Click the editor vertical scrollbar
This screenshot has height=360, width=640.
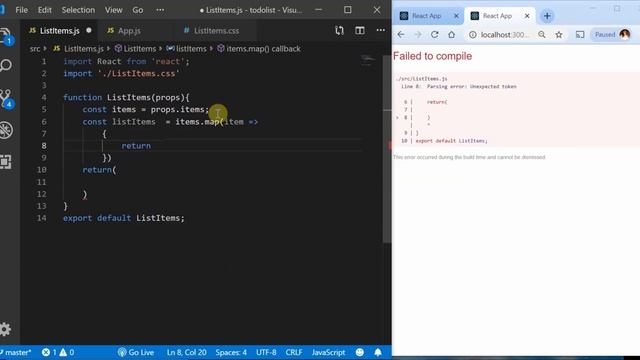pyautogui.click(x=387, y=149)
